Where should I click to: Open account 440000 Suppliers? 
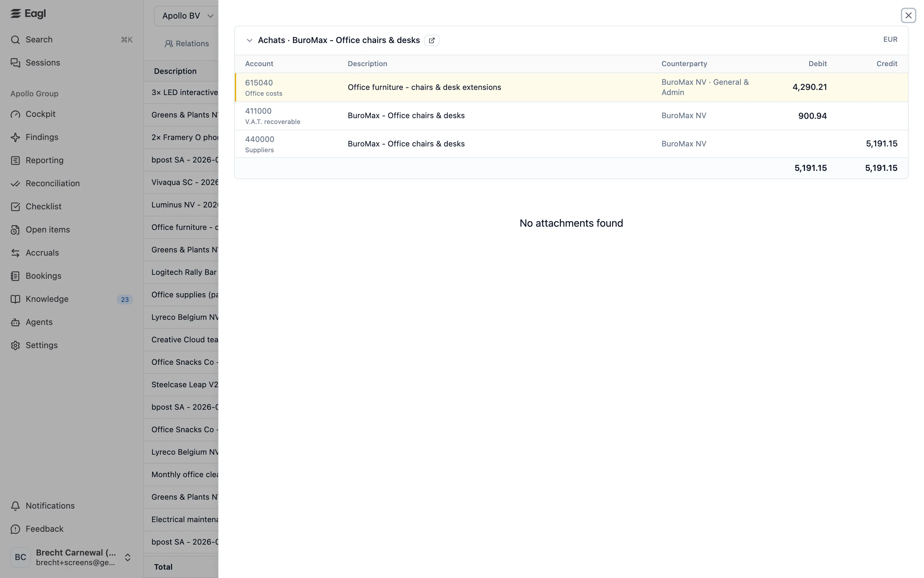[x=260, y=144]
